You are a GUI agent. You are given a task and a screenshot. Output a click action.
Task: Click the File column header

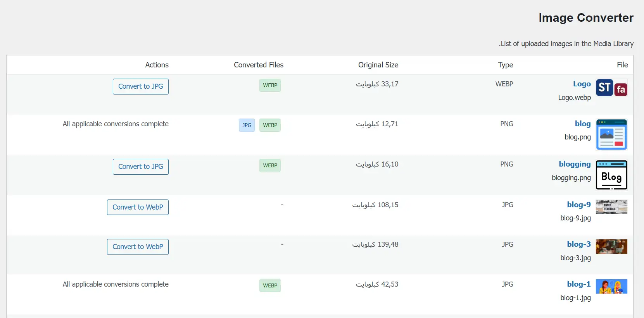622,65
